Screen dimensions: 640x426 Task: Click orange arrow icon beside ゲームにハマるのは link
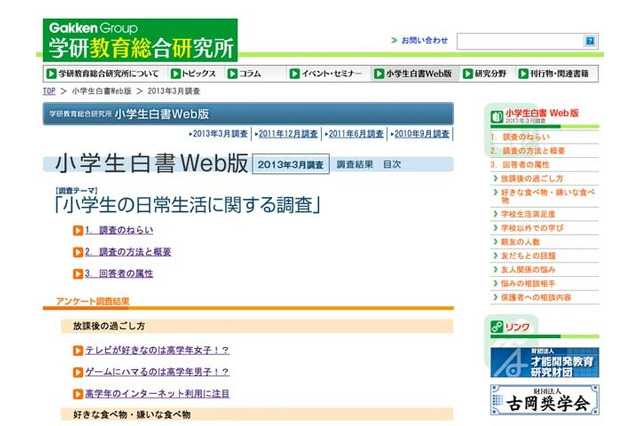tap(78, 372)
